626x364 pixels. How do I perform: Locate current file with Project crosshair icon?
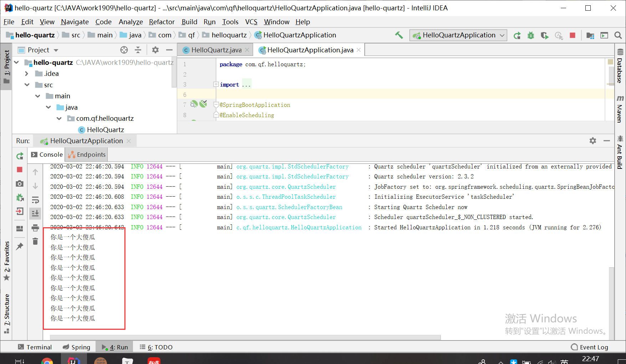tap(124, 50)
